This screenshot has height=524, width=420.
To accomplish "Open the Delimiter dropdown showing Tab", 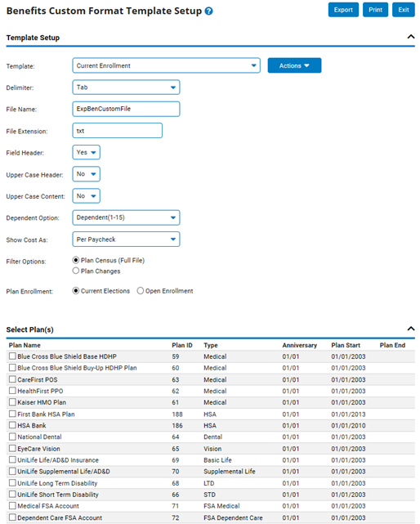I will [126, 87].
